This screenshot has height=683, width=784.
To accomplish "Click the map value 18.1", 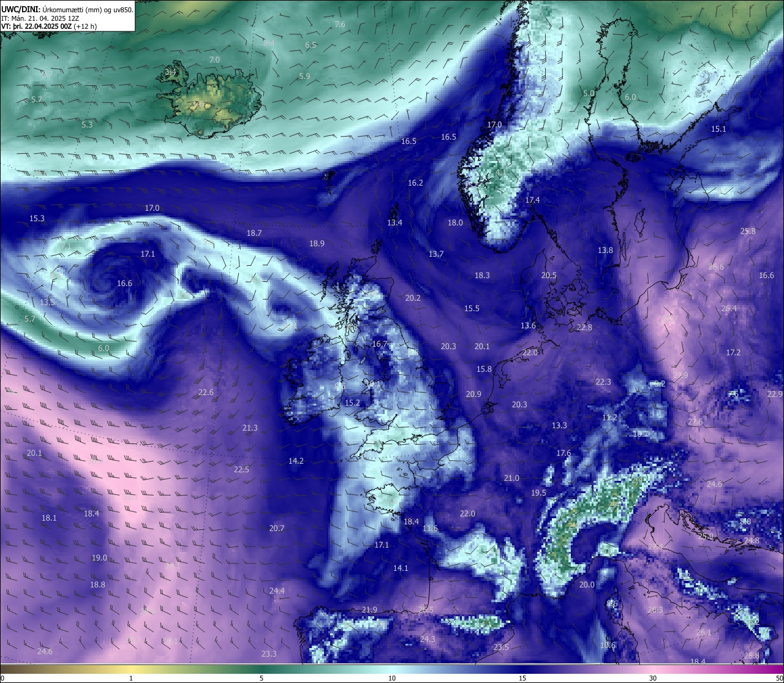I will click(x=49, y=518).
